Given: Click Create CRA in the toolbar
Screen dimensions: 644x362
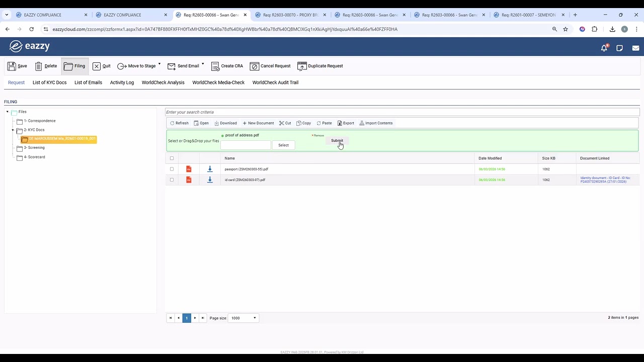Looking at the screenshot, I should click(x=227, y=66).
